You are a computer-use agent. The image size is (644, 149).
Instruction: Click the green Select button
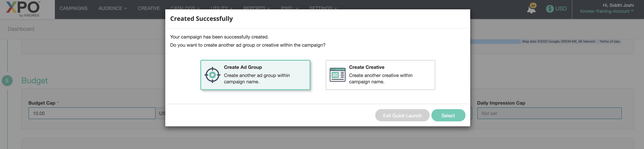pyautogui.click(x=448, y=115)
